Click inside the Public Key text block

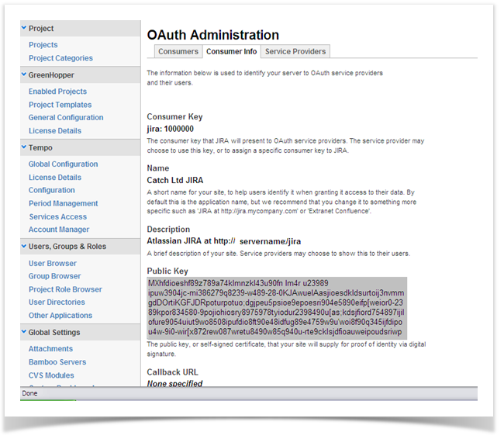coord(275,308)
